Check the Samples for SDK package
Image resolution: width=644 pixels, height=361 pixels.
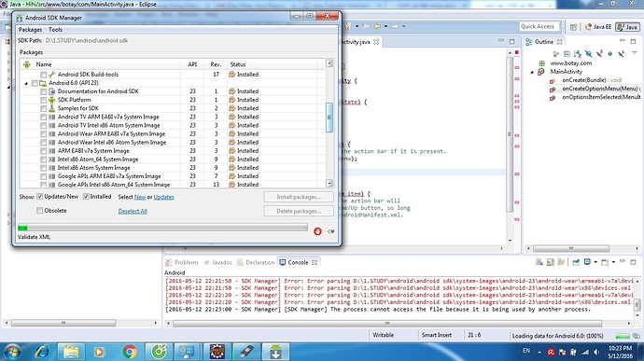(43, 108)
